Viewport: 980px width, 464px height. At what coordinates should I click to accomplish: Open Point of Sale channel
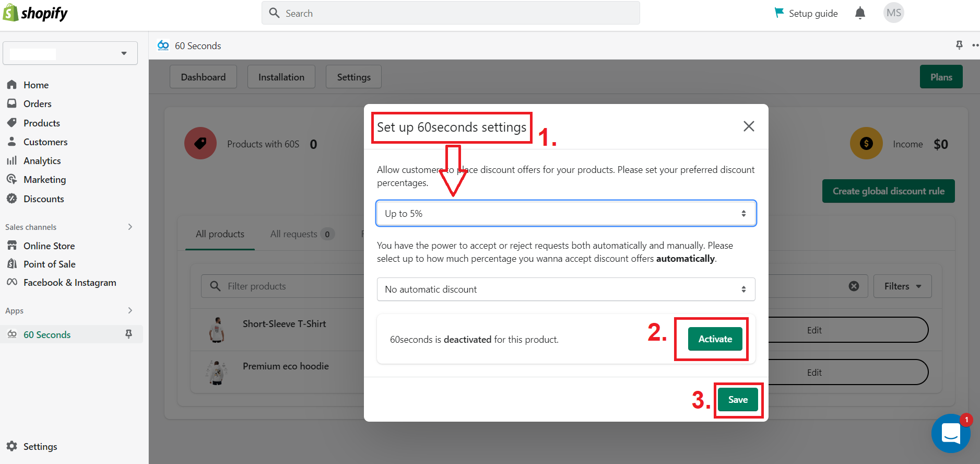pyautogui.click(x=49, y=264)
